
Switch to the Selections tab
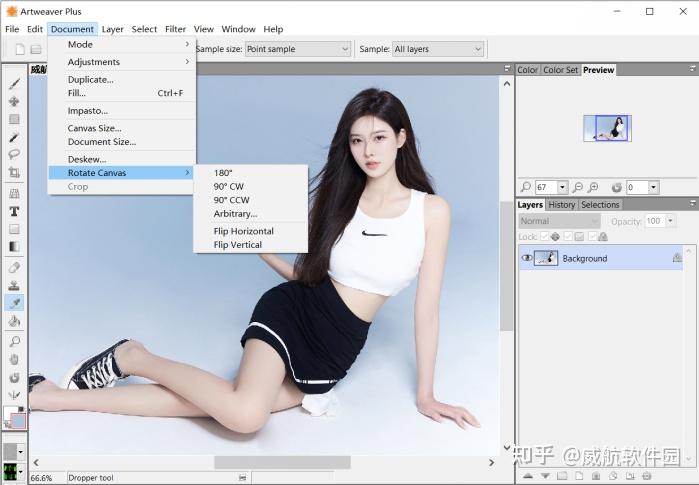click(x=600, y=205)
